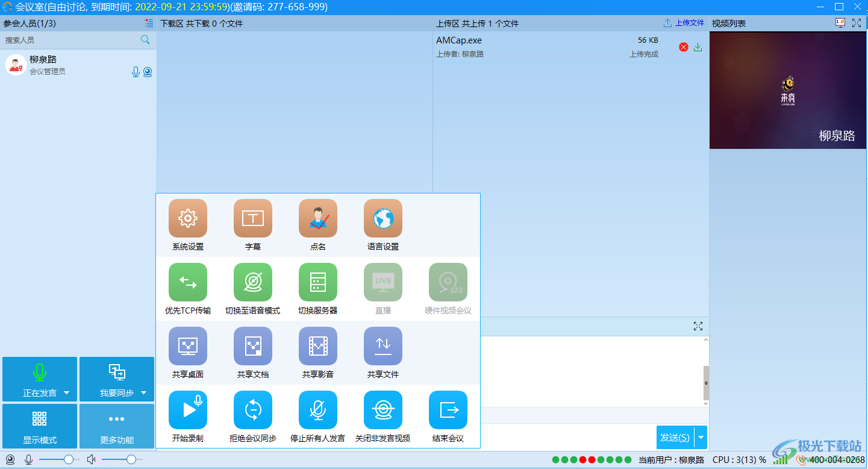Open the send options arrow next to 发送(S)
This screenshot has width=868, height=469.
coord(701,437)
